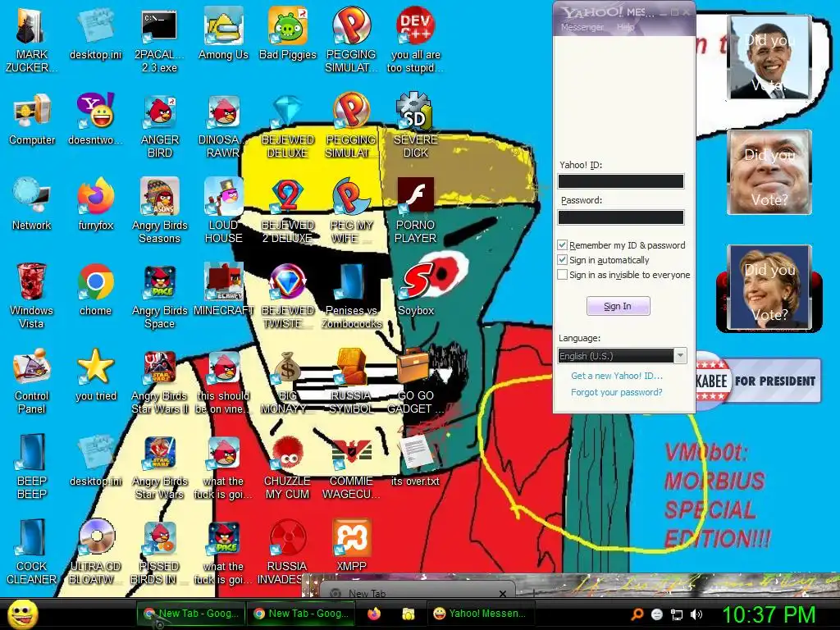Open the Control Panel icon
Screen dimensions: 840x630
pos(32,381)
